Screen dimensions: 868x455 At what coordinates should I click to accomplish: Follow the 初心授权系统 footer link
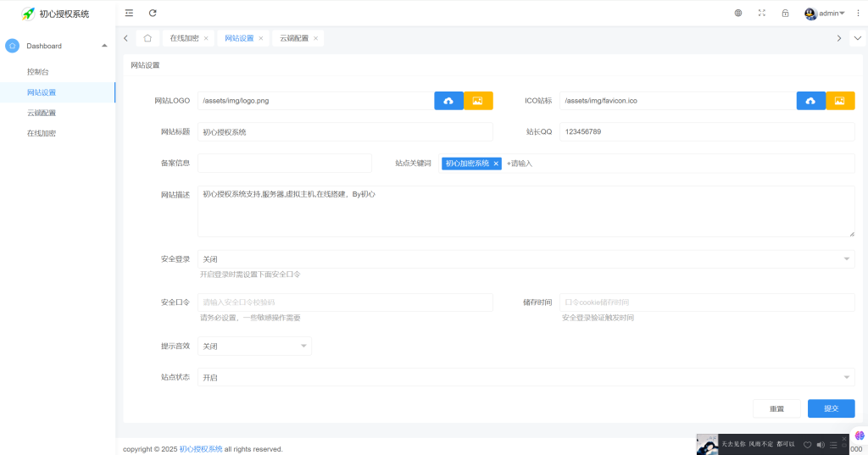click(201, 449)
